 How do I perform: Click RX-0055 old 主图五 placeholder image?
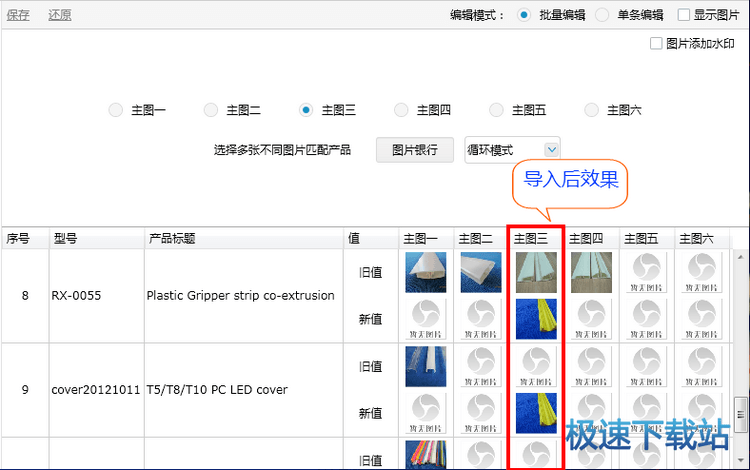(647, 273)
